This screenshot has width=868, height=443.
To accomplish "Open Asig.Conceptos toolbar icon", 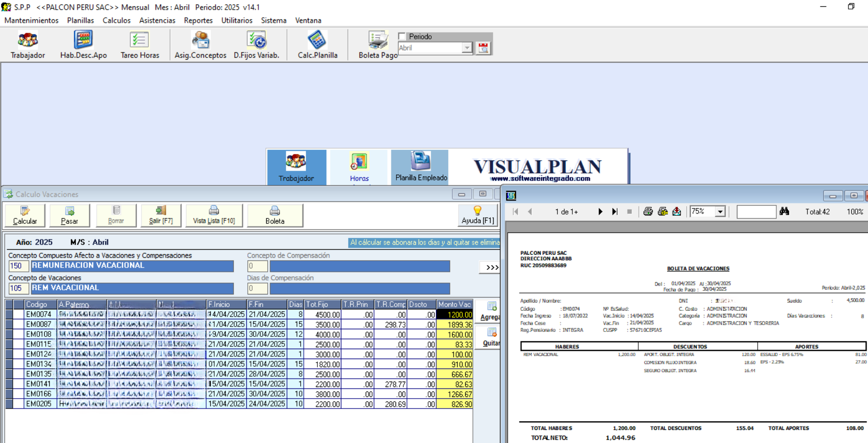I will coord(200,45).
